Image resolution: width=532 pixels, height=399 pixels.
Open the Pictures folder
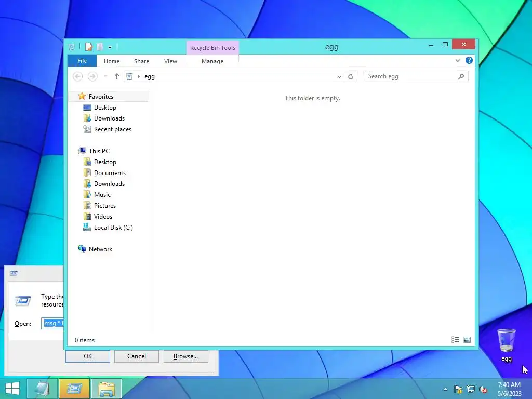pyautogui.click(x=104, y=205)
